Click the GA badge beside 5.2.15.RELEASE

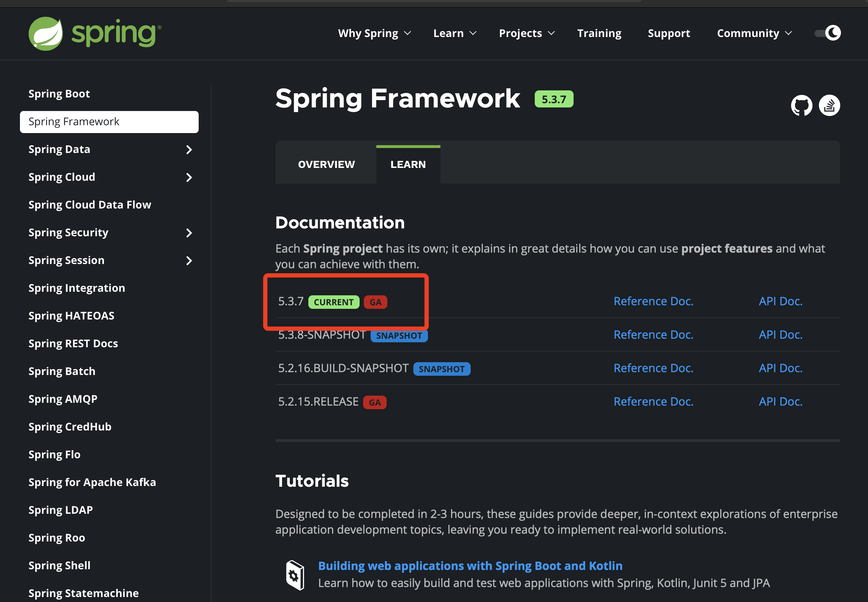pos(375,402)
